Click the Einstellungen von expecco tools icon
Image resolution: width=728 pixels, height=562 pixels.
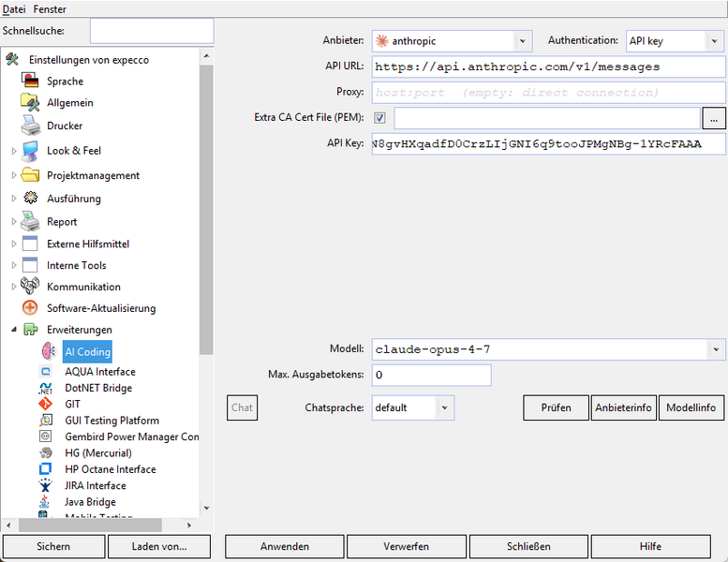click(x=11, y=59)
